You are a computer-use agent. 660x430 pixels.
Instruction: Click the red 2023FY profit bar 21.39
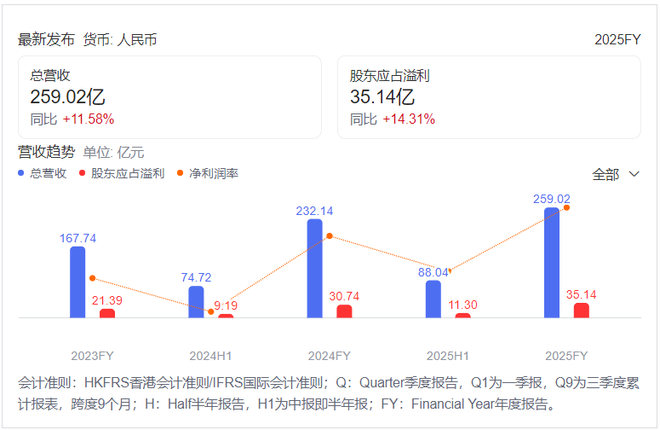click(107, 313)
